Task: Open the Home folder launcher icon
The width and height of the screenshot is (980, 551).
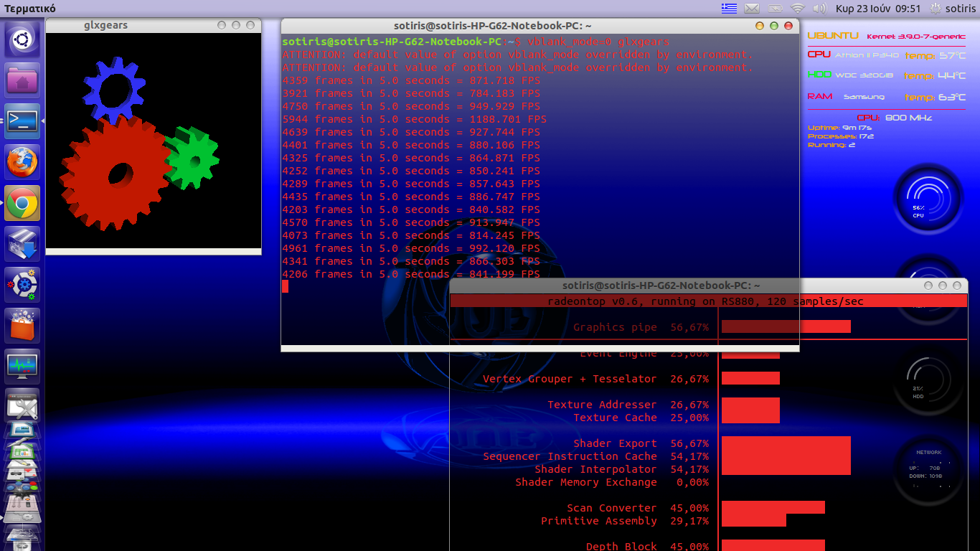Action: point(22,80)
